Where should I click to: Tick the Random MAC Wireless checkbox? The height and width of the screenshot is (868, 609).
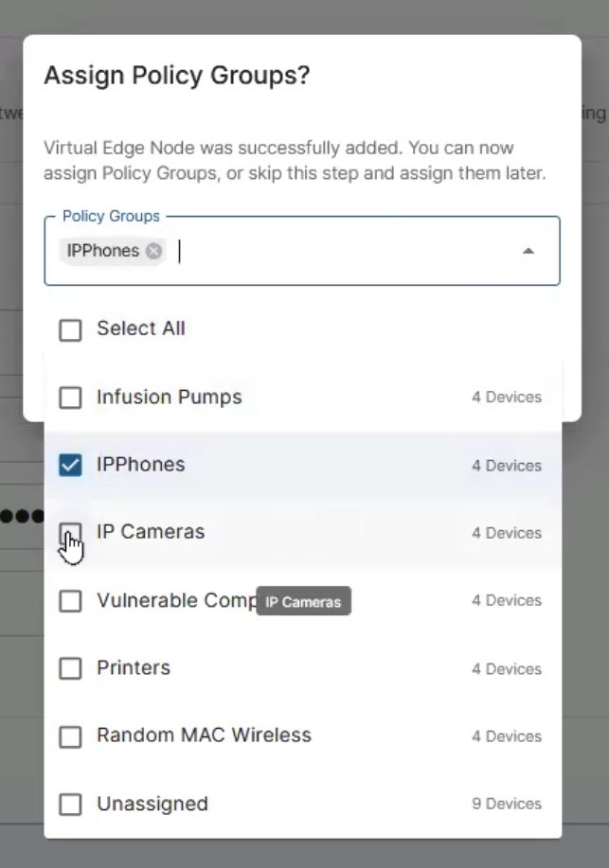(x=70, y=735)
